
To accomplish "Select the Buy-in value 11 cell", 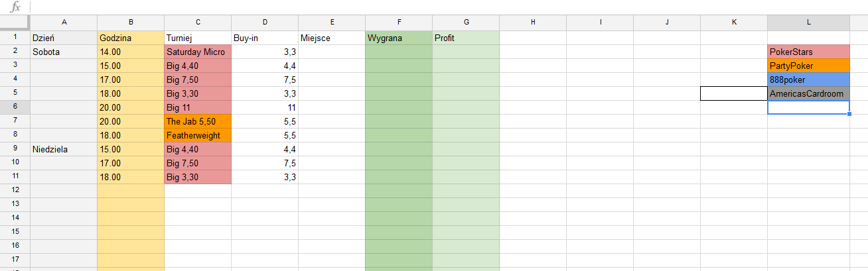I will [x=265, y=107].
